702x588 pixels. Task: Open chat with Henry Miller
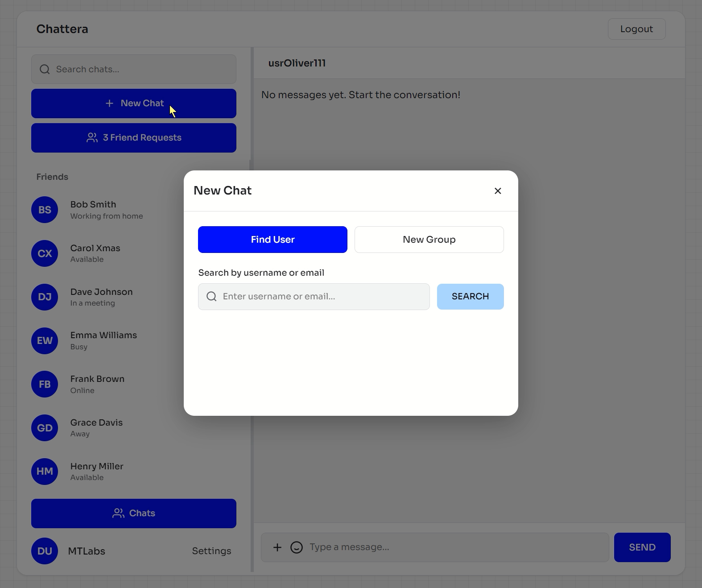[134, 472]
